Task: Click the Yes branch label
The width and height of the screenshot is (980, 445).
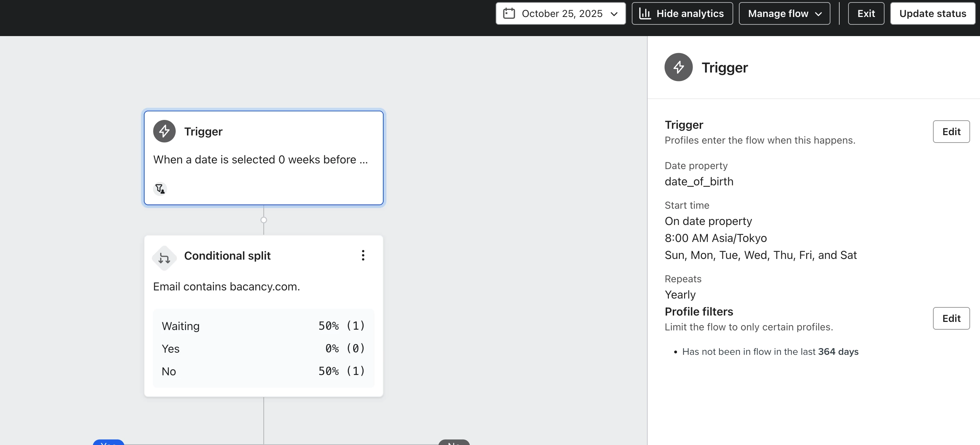Action: coord(109,443)
